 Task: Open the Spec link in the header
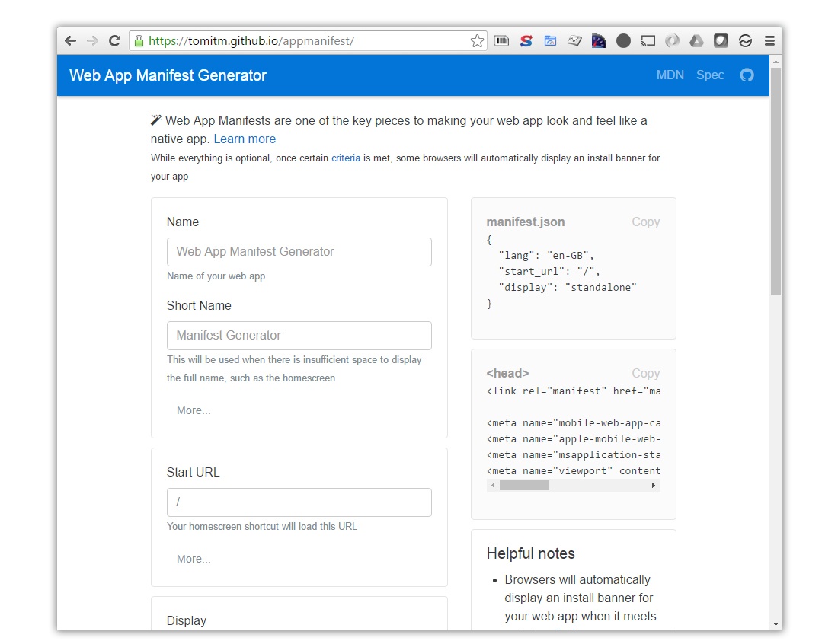coord(710,75)
